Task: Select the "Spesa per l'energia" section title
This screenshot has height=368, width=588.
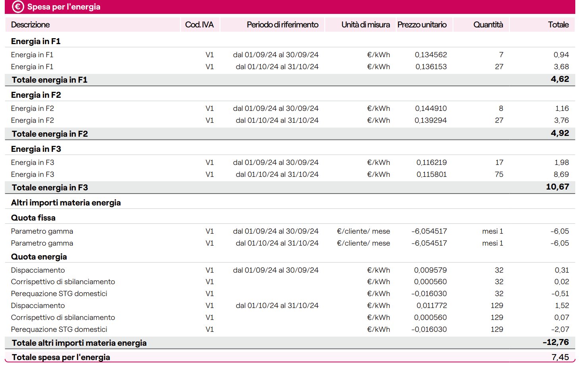Action: [x=64, y=7]
